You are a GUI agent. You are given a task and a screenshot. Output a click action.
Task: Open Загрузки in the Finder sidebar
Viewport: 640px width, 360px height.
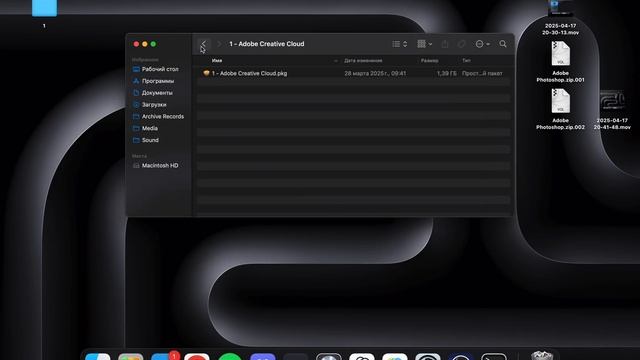click(x=150, y=104)
